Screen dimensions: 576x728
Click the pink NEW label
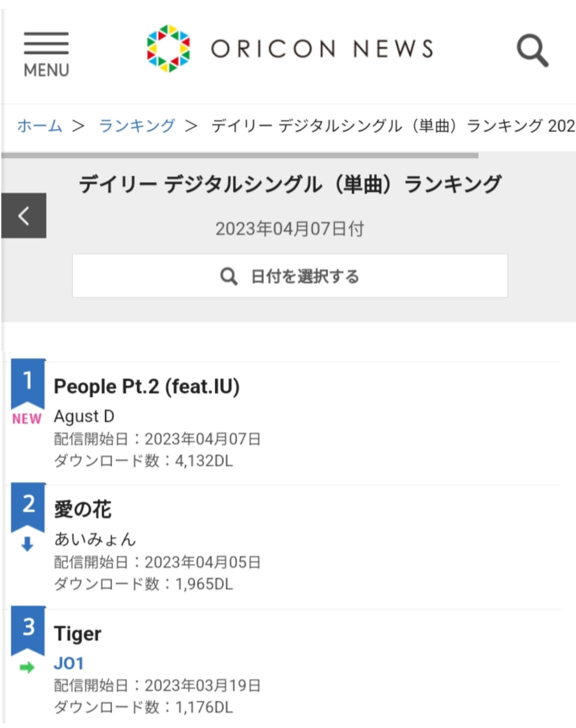coord(27,419)
